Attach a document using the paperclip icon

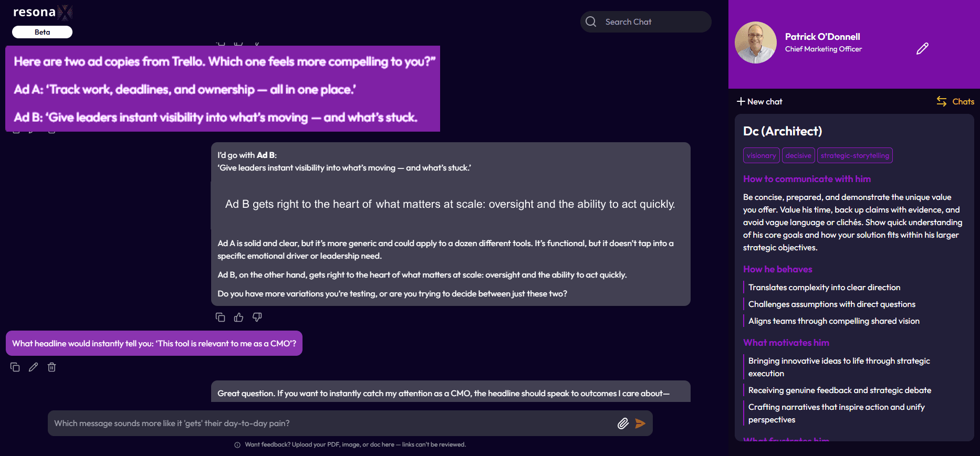tap(623, 423)
